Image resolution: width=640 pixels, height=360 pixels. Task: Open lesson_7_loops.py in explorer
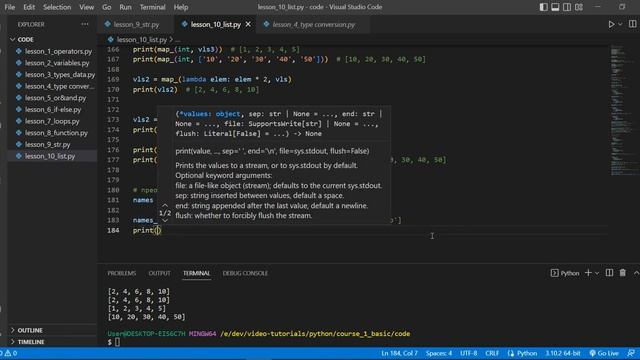(x=53, y=121)
